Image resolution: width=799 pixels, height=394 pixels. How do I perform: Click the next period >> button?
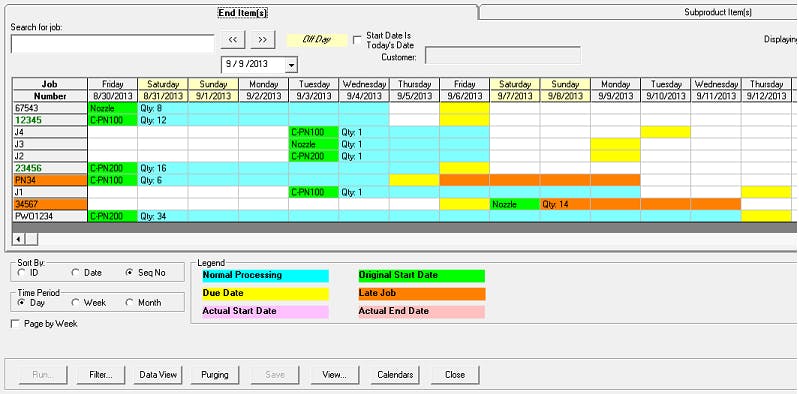click(262, 39)
